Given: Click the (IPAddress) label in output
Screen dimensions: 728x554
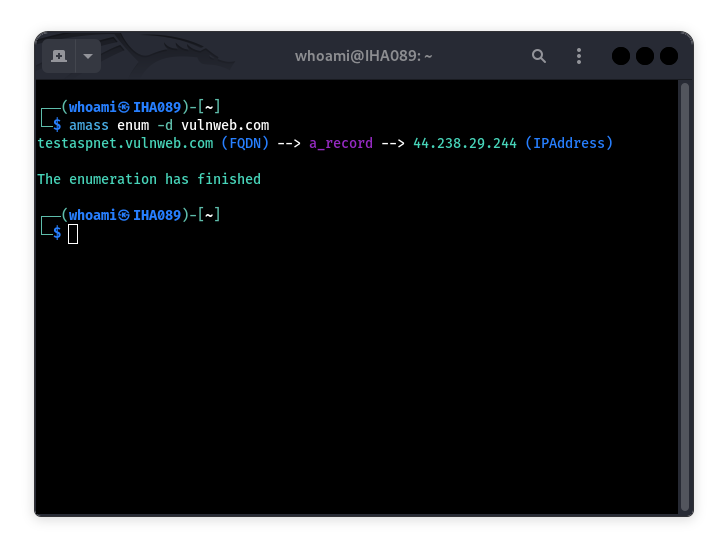Looking at the screenshot, I should coord(569,143).
